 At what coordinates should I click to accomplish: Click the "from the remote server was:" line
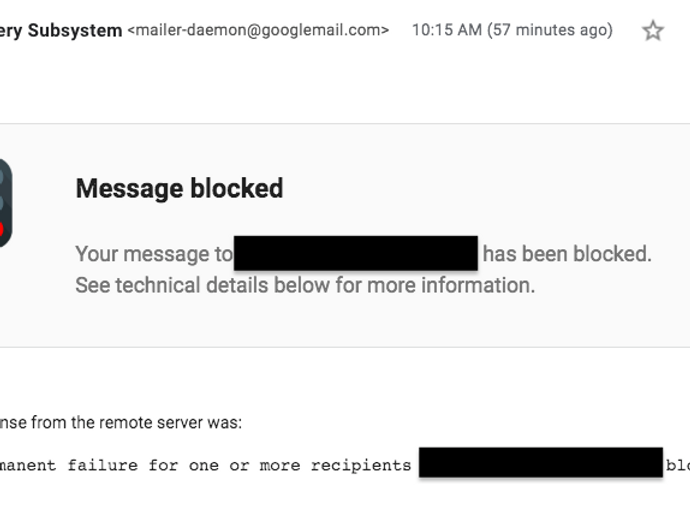pyautogui.click(x=137, y=422)
